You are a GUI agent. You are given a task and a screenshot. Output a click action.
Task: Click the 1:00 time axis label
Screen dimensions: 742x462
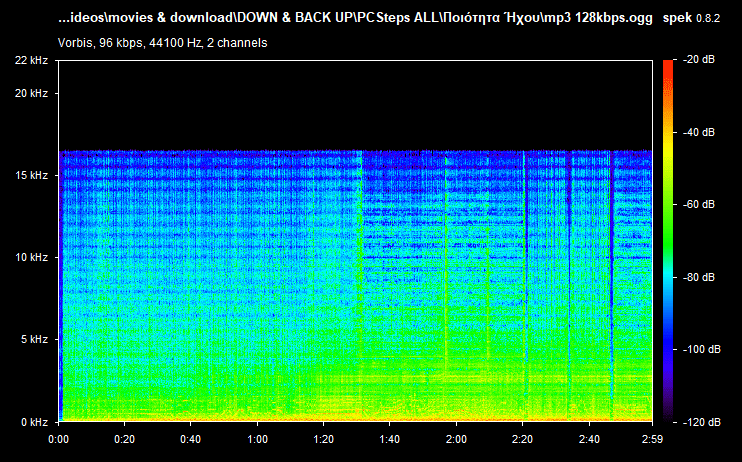(257, 439)
